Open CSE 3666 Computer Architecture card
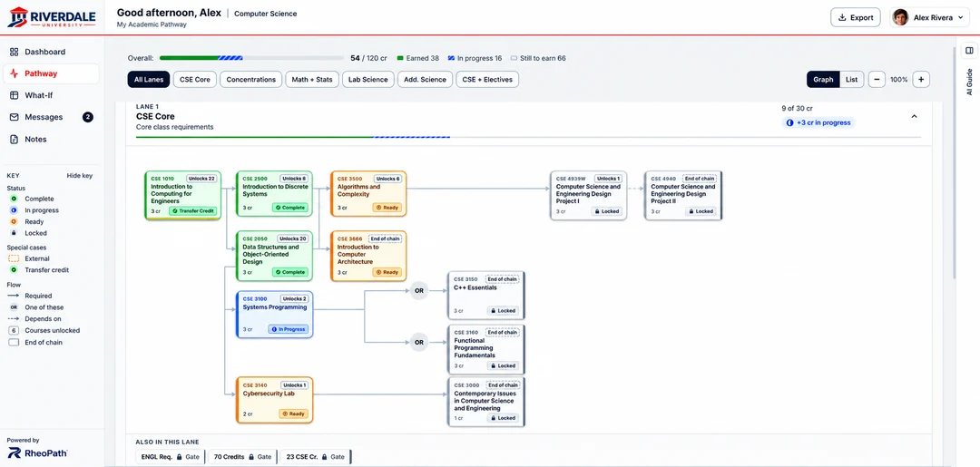The width and height of the screenshot is (980, 467). click(368, 256)
